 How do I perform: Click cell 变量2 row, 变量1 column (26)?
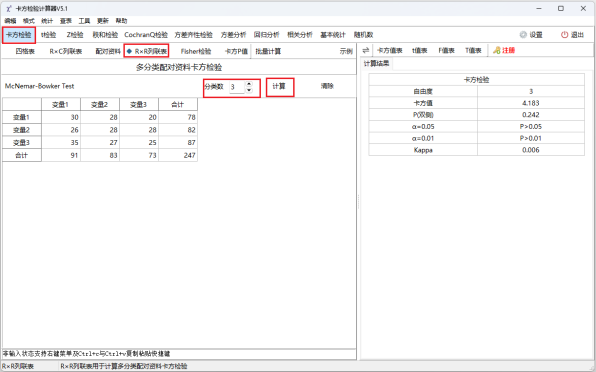coord(61,130)
